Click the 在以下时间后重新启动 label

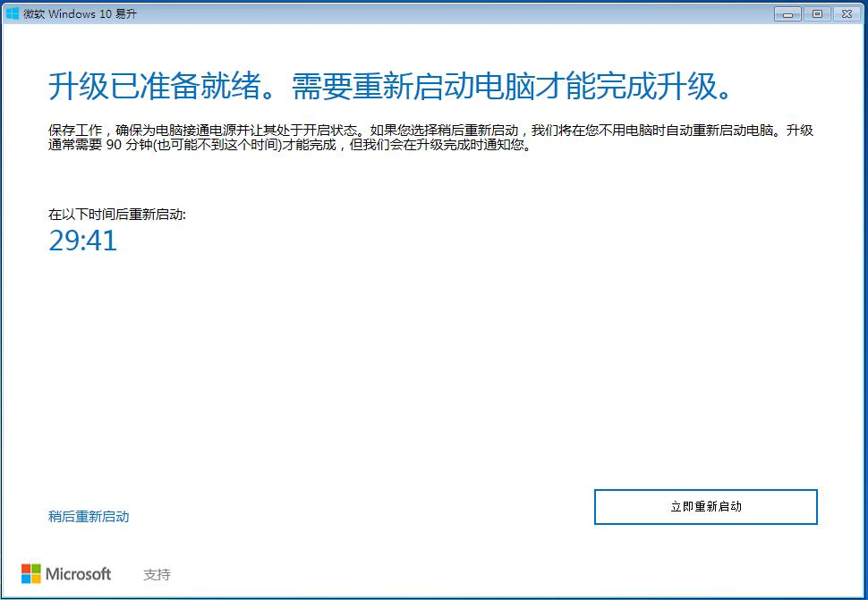point(116,215)
